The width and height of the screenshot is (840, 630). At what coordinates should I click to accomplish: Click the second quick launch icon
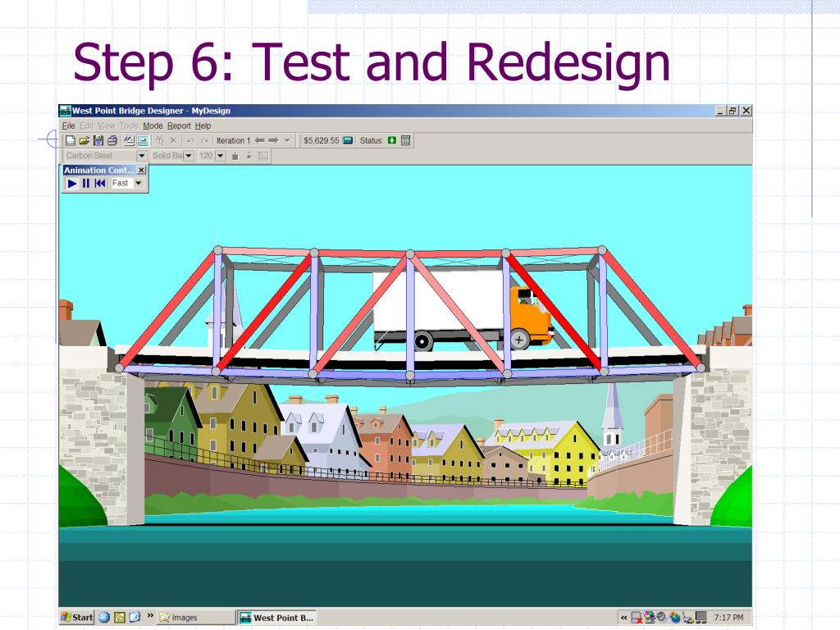click(x=120, y=617)
